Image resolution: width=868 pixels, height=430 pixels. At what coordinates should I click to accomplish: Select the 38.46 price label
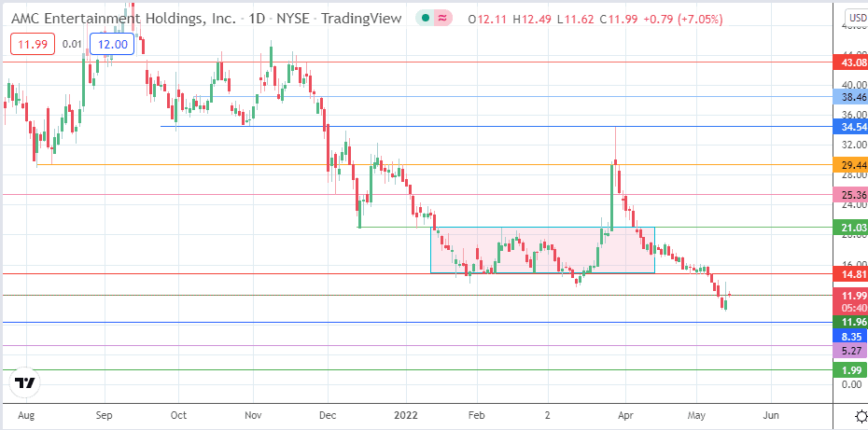[x=850, y=97]
